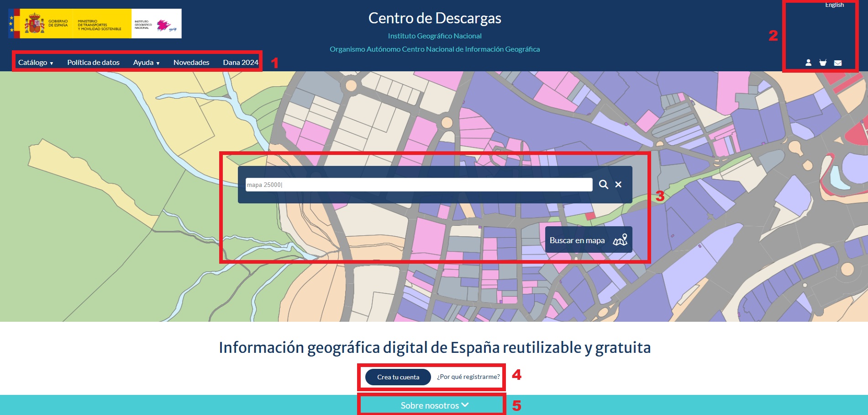This screenshot has width=868, height=415.
Task: Open the shopping basket icon
Action: (823, 63)
